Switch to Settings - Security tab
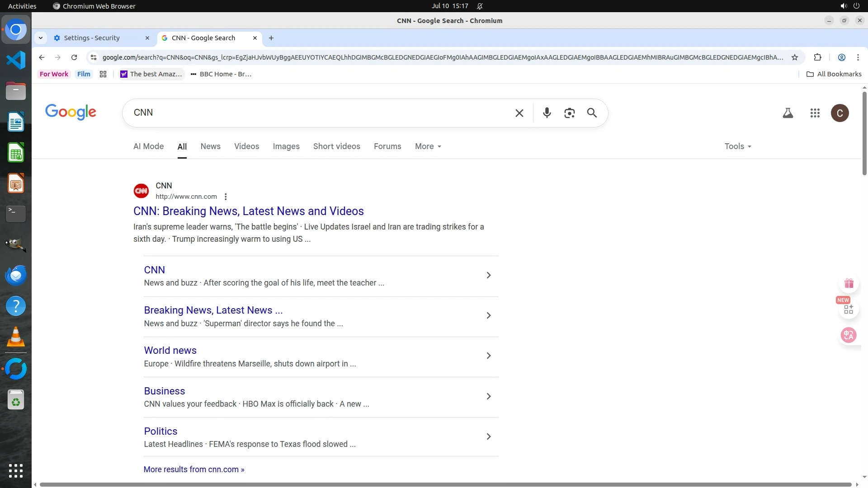The image size is (868, 488). 92,38
